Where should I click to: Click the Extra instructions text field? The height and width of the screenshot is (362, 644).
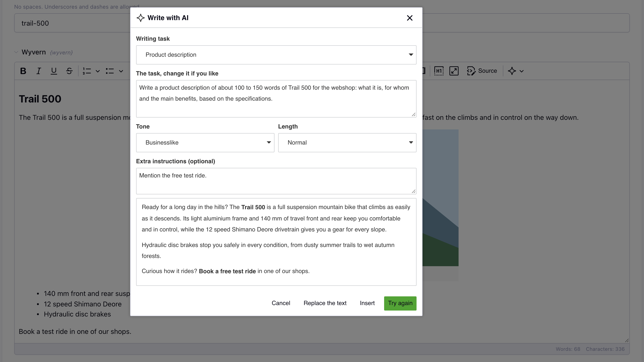[x=276, y=181]
